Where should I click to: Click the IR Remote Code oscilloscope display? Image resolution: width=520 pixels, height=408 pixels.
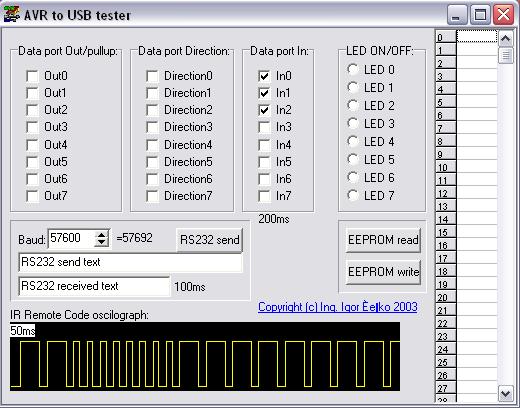[x=205, y=356]
